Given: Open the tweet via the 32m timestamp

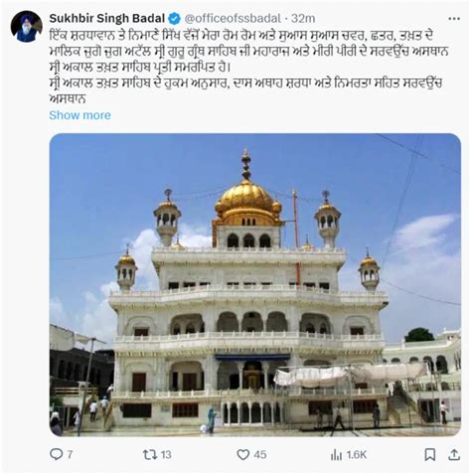Looking at the screenshot, I should click(303, 19).
